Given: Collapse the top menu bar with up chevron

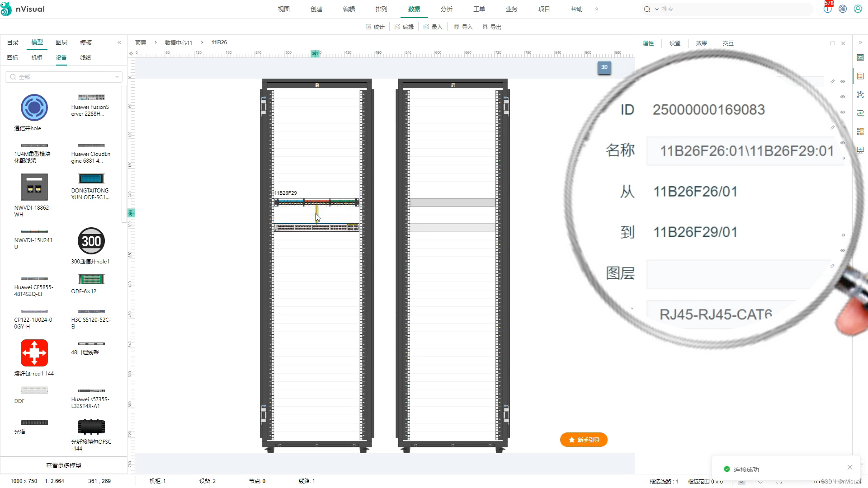Looking at the screenshot, I should pos(596,9).
